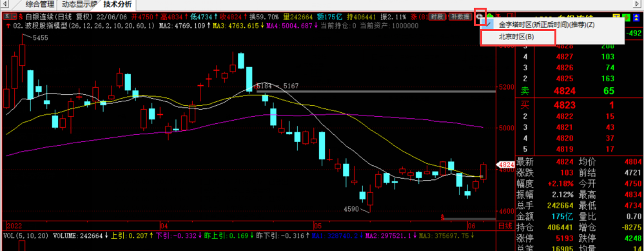The image size is (644, 251).
Task: Click the red arrow icon before 02.波段股指模型
Action: pyautogui.click(x=8, y=26)
